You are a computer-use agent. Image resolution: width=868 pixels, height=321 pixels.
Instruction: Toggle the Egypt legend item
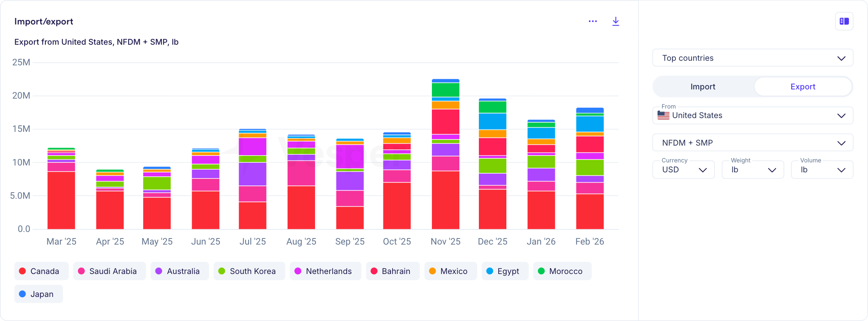(505, 271)
